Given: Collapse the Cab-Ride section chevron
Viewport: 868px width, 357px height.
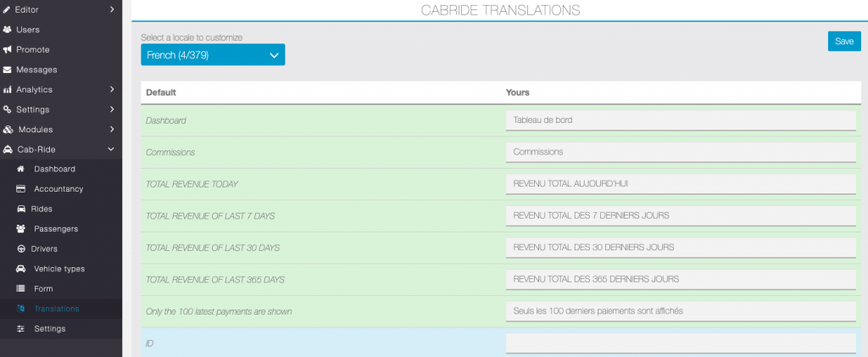Looking at the screenshot, I should (112, 149).
